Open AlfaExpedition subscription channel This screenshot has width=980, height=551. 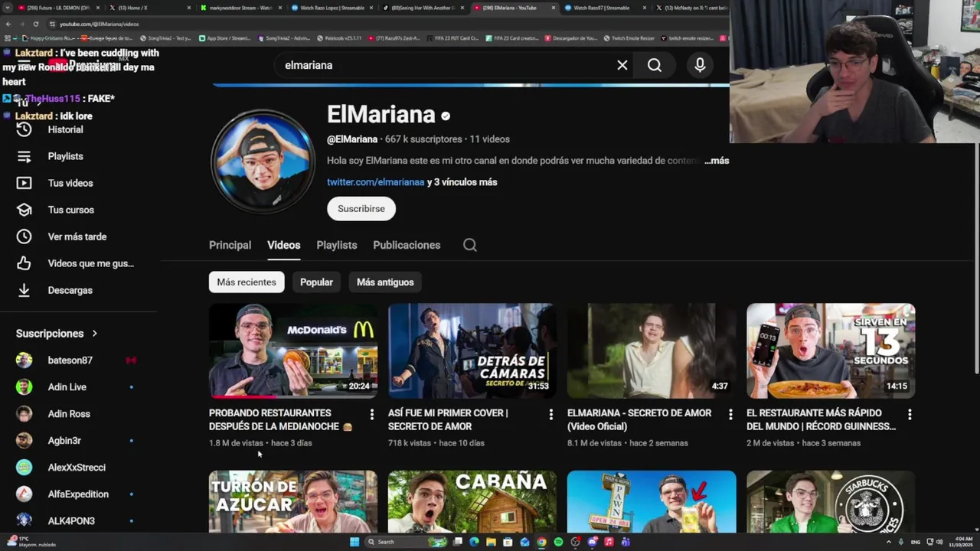tap(78, 494)
